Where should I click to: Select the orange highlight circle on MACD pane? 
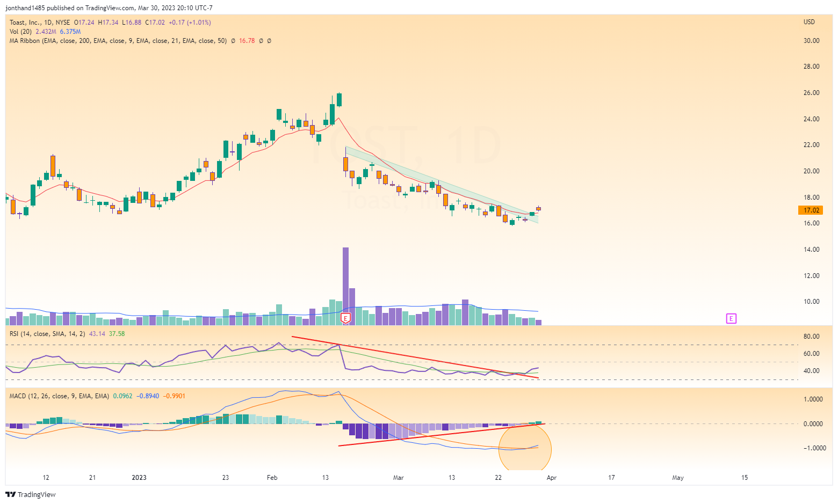(525, 448)
